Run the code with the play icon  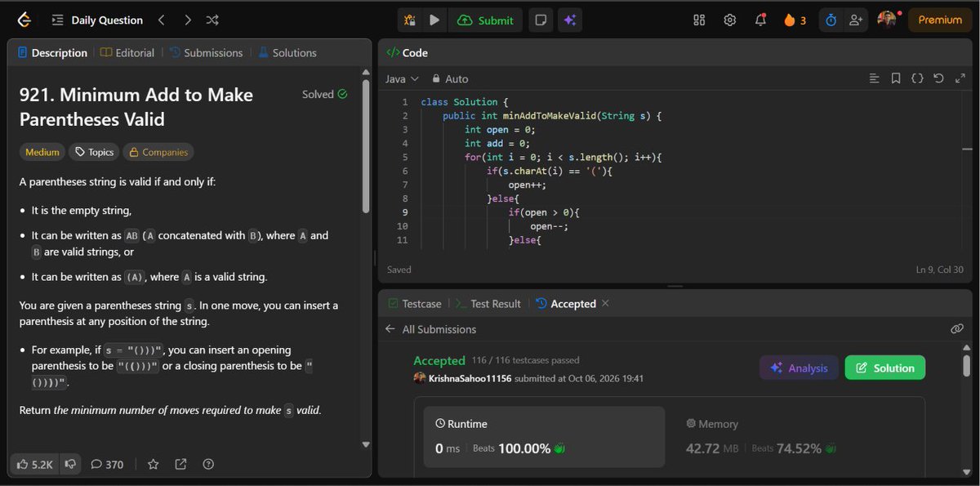434,20
